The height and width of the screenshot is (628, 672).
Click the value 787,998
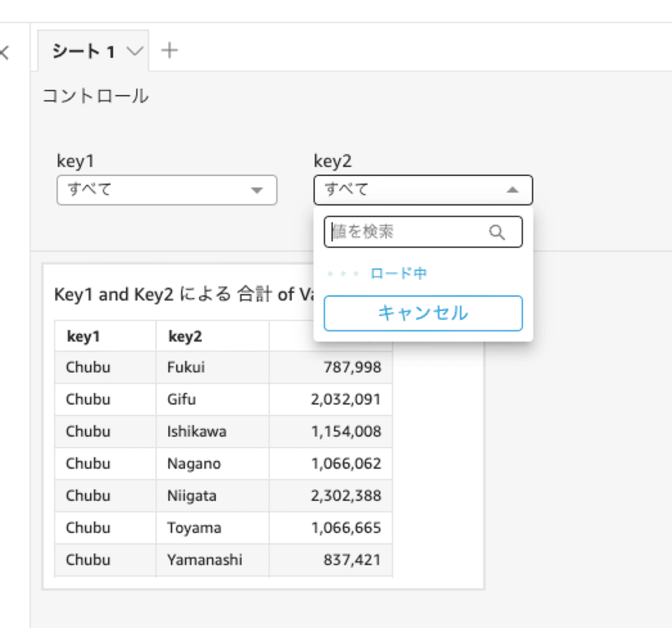(x=352, y=367)
